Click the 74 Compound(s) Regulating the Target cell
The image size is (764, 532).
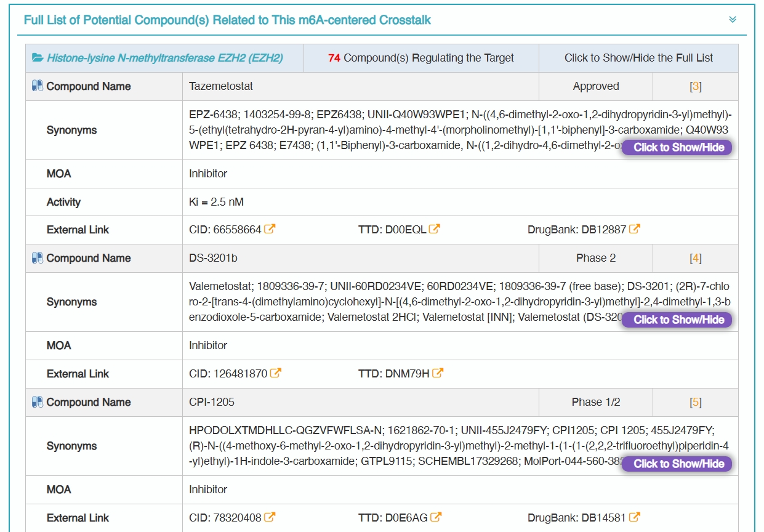[x=421, y=58]
